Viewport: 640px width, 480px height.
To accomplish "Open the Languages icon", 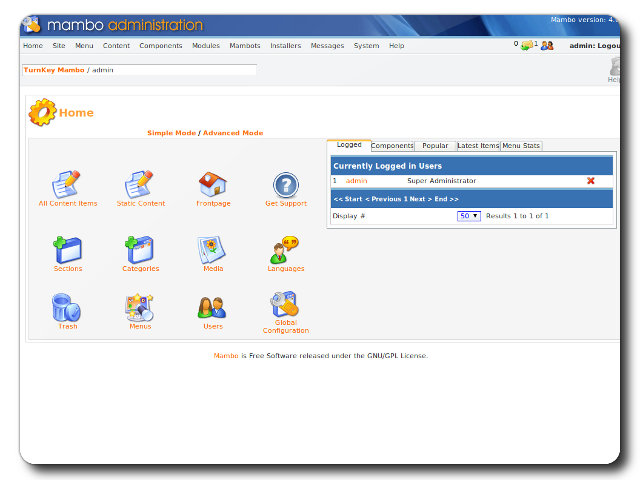I will (285, 250).
